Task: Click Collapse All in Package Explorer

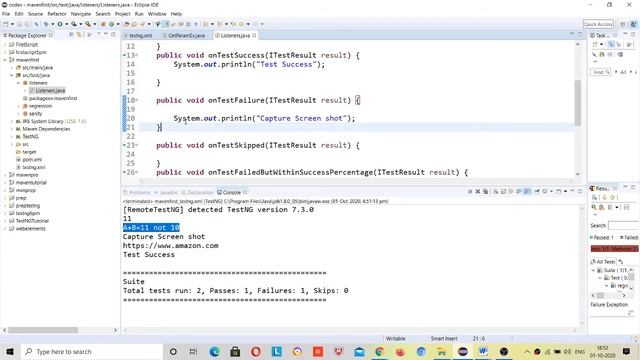Action: point(71,35)
